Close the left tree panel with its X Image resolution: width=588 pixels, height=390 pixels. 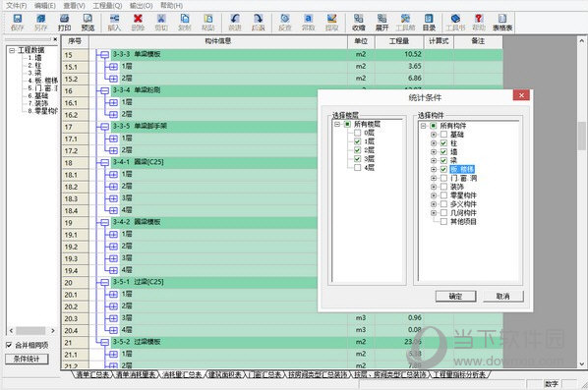tap(55, 39)
